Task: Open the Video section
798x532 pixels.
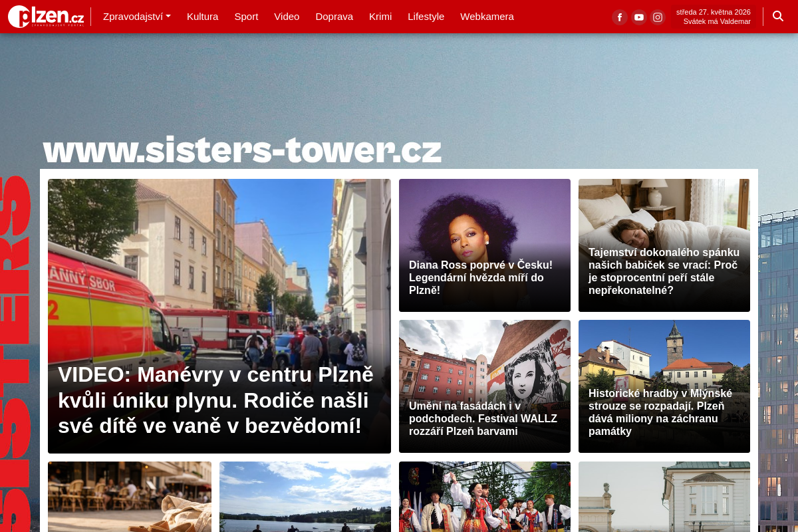Action: tap(287, 17)
